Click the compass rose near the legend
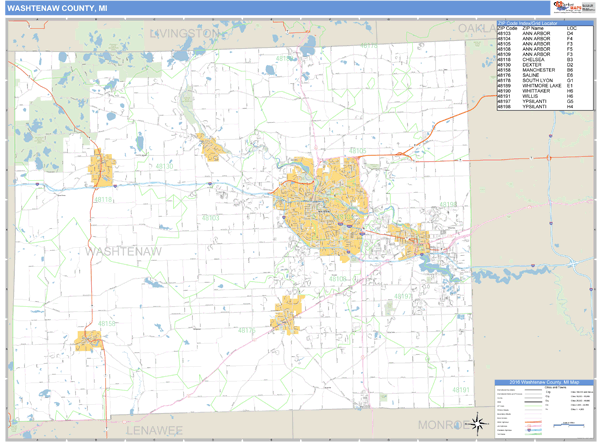This screenshot has width=600, height=442. [479, 421]
